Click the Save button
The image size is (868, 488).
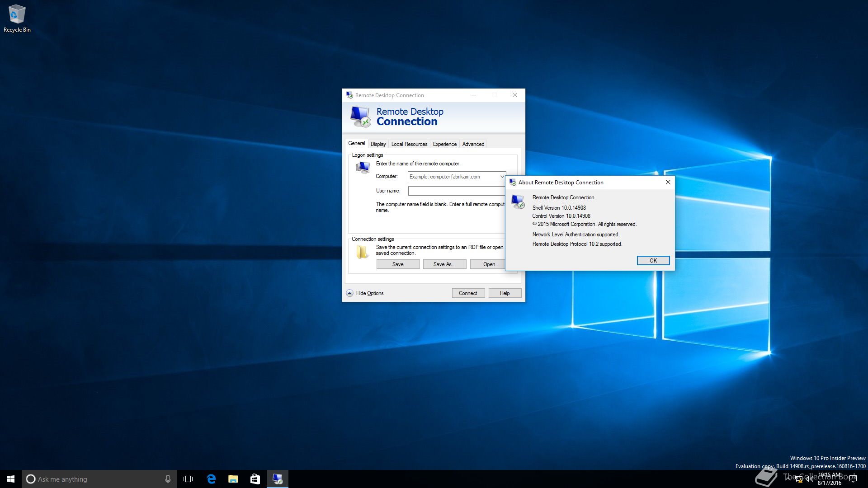point(398,264)
